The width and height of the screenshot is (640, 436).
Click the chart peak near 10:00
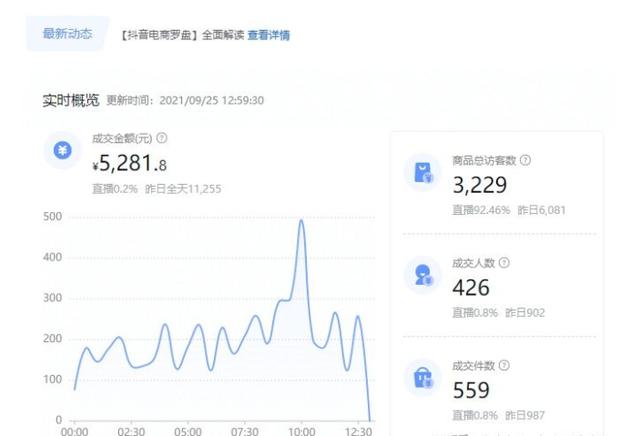click(301, 221)
